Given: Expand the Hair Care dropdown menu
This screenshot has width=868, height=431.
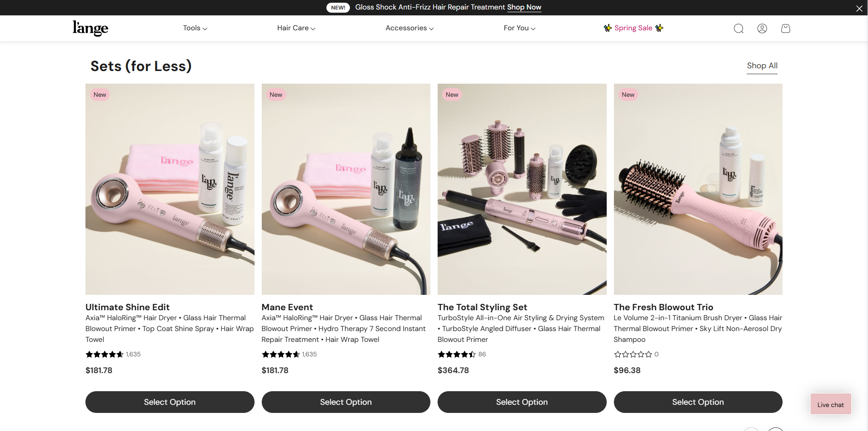Looking at the screenshot, I should point(296,28).
